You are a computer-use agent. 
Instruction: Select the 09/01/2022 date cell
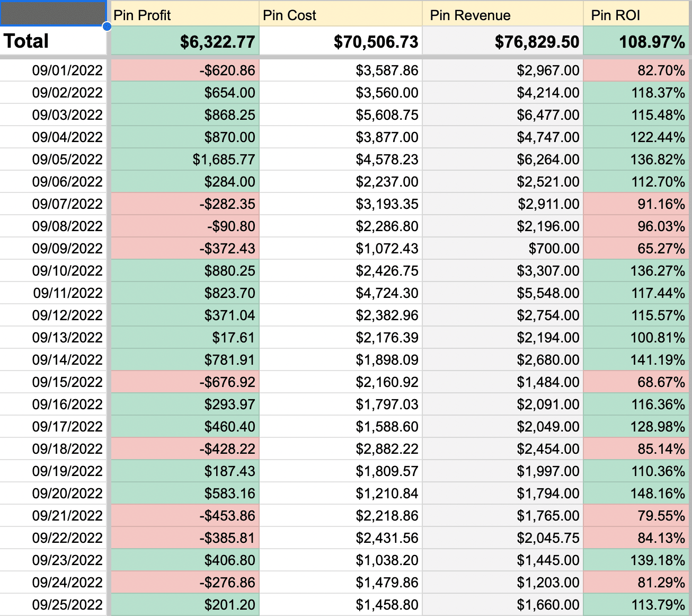coord(53,71)
